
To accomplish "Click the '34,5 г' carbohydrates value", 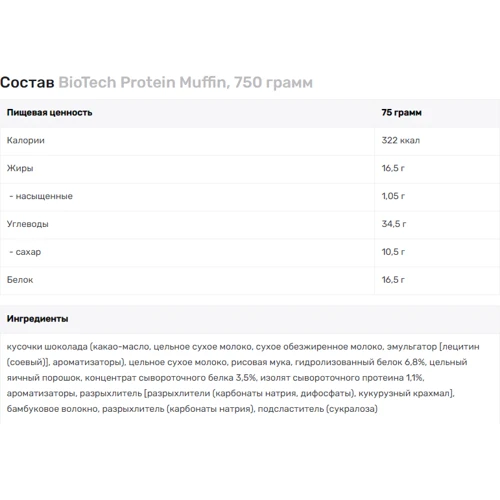I will coord(394,224).
